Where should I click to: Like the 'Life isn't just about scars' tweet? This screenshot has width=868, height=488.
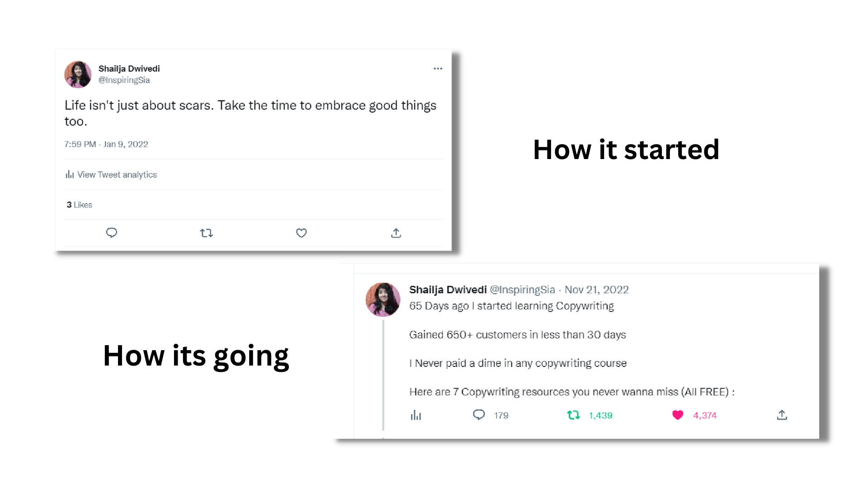[x=302, y=233]
